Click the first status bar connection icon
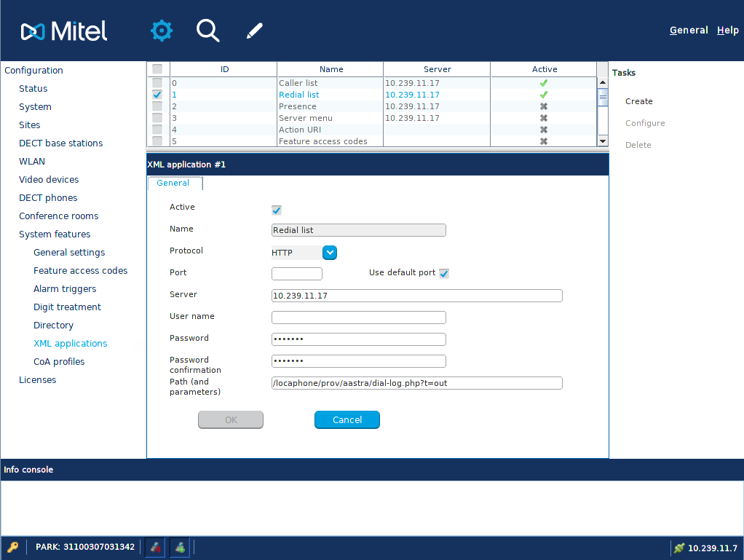The width and height of the screenshot is (744, 560). point(154,547)
